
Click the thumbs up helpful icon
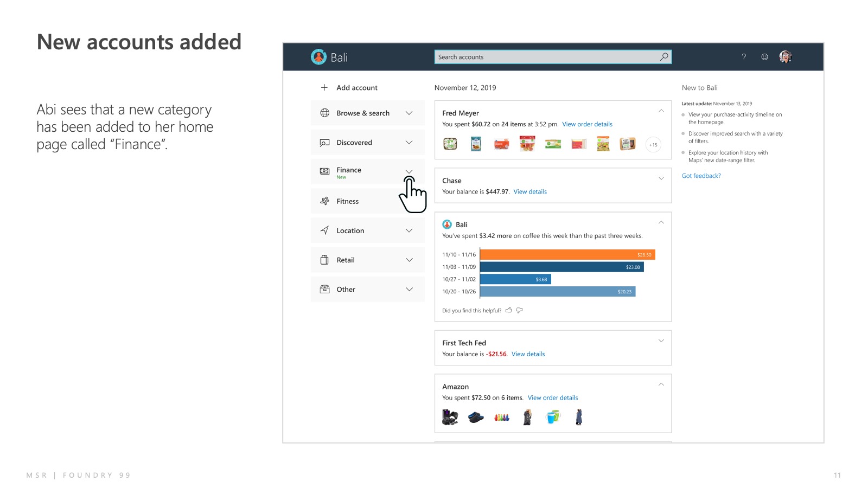click(509, 310)
